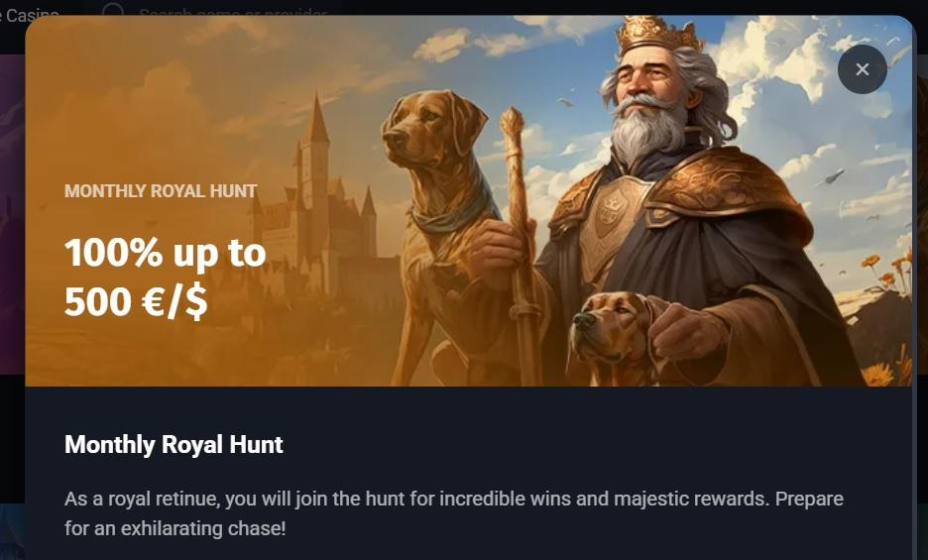Click the Monthly Royal Hunt heading
This screenshot has width=928, height=560.
coord(174,445)
